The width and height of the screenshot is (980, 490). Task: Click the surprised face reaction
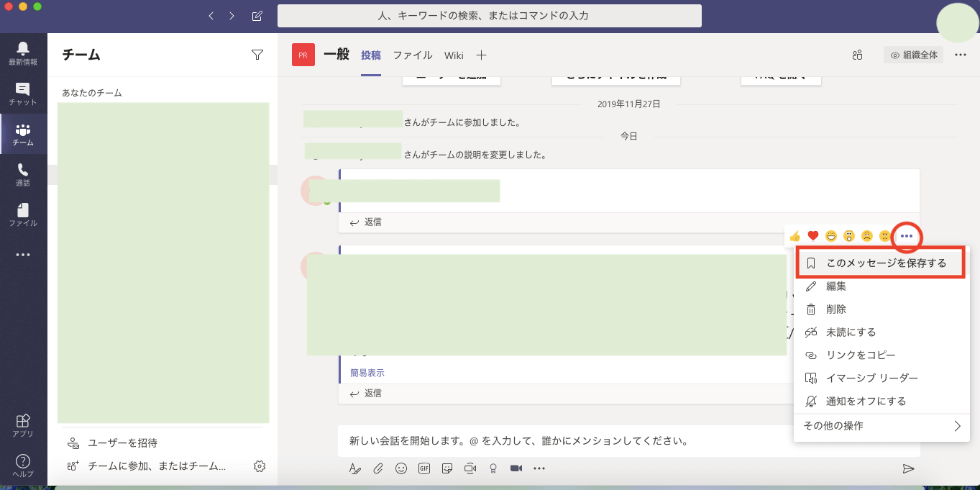tap(849, 236)
